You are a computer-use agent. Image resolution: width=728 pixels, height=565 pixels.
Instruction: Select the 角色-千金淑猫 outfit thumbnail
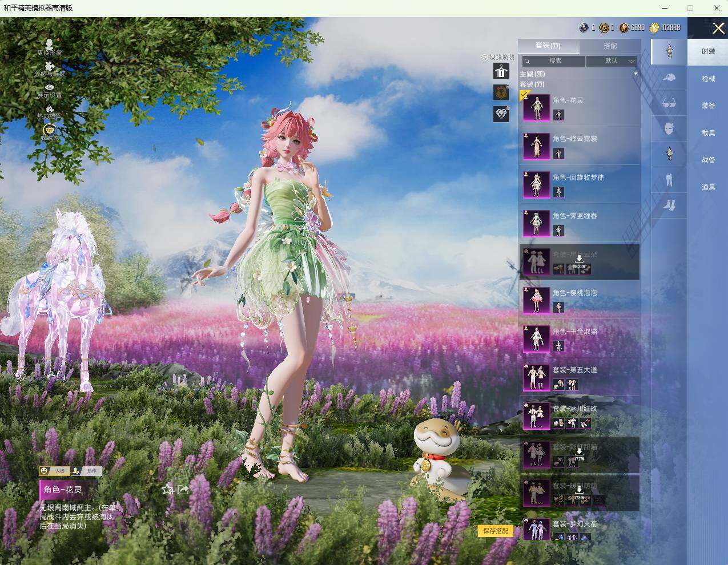coord(536,338)
